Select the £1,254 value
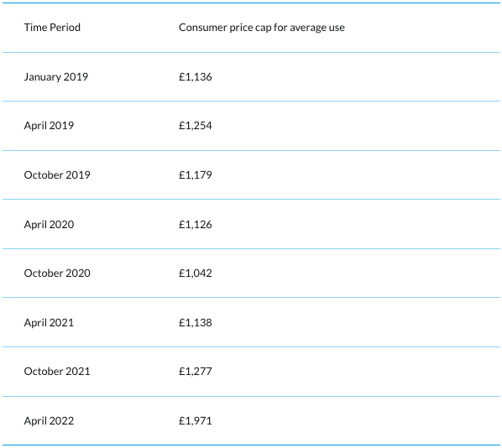This screenshot has width=502, height=448. click(196, 126)
